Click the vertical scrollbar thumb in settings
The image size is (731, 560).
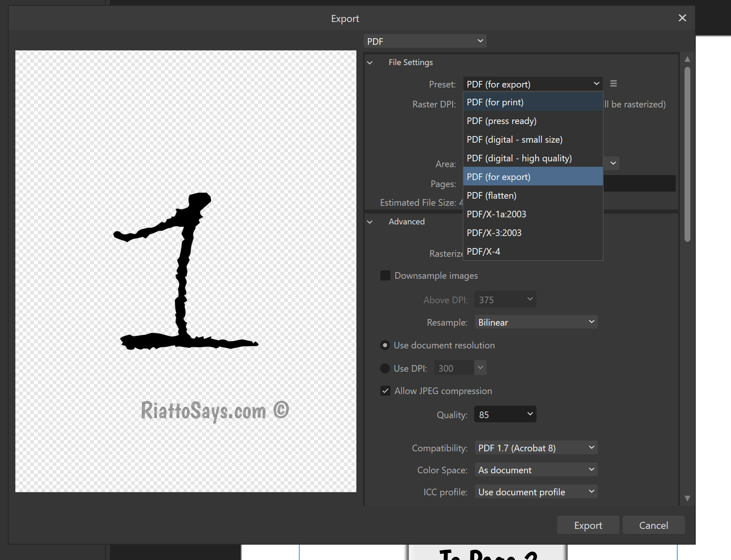click(687, 153)
